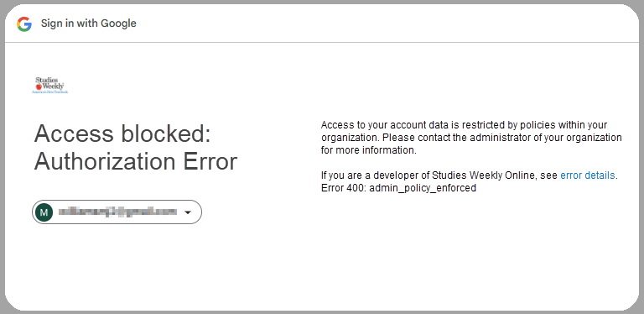Viewport: 644px width, 314px height.
Task: Click the Google "G" logo
Action: point(24,24)
